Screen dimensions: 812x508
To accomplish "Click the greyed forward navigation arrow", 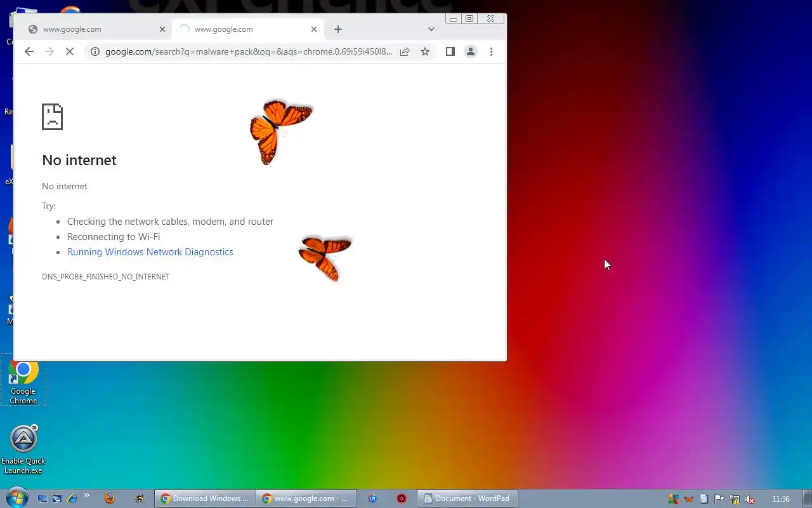I will [49, 51].
